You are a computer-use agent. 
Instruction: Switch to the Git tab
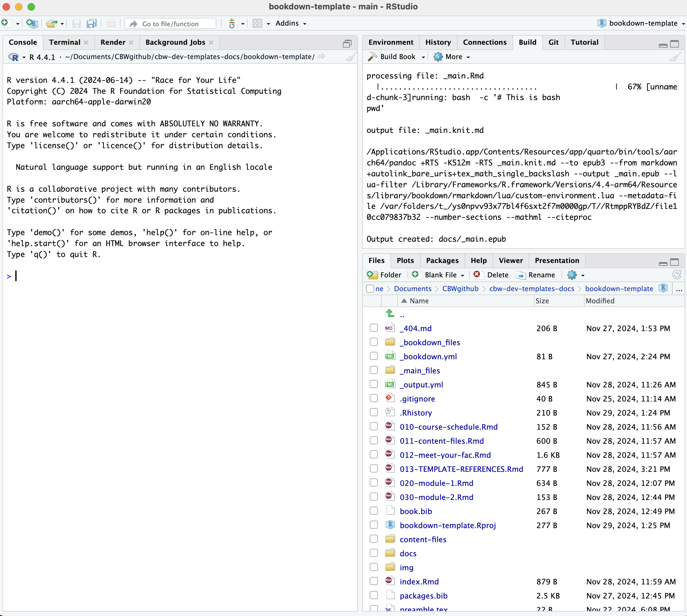coord(554,42)
